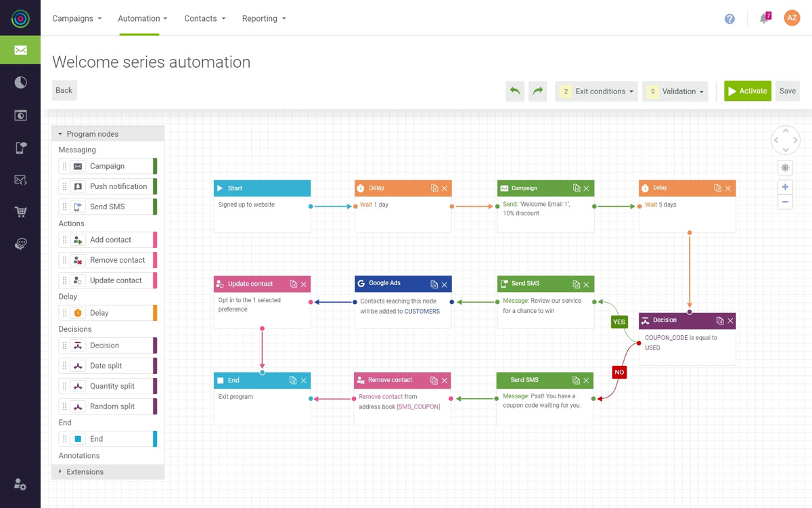
Task: Click the zoom out minus icon
Action: [785, 202]
